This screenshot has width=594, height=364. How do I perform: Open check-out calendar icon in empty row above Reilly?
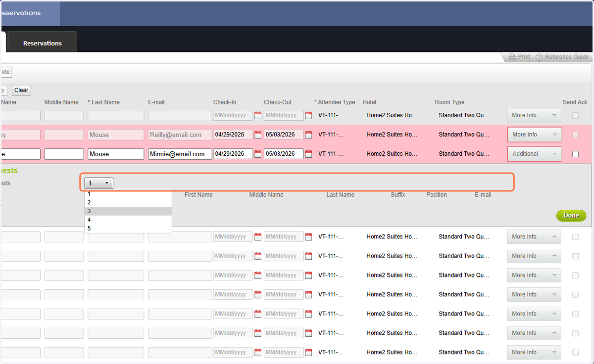(x=308, y=115)
